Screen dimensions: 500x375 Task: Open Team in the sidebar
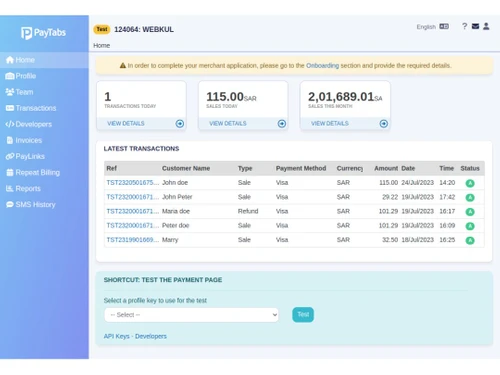coord(44,92)
